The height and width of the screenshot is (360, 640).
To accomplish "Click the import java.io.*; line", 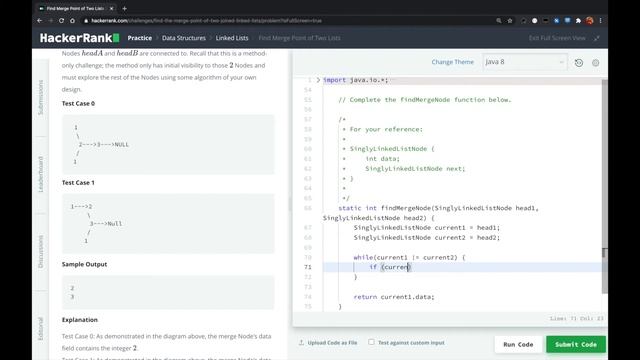I will point(355,80).
